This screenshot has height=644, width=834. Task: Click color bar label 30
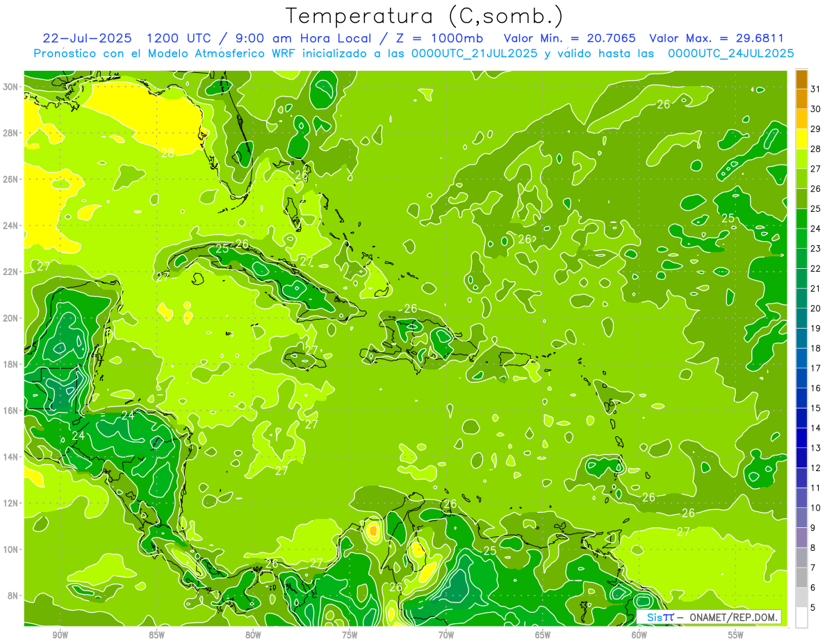point(816,109)
